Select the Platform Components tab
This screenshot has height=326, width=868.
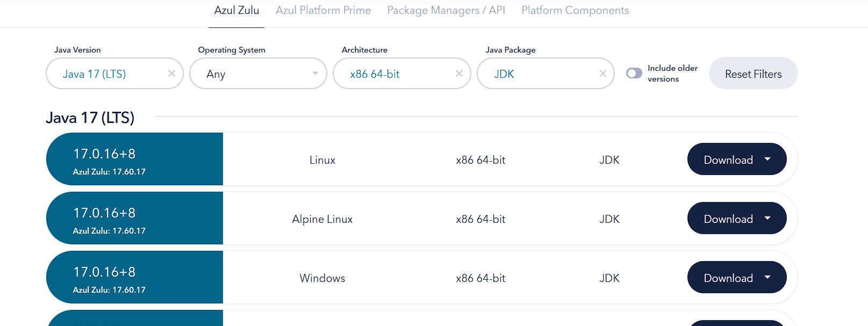pyautogui.click(x=575, y=10)
